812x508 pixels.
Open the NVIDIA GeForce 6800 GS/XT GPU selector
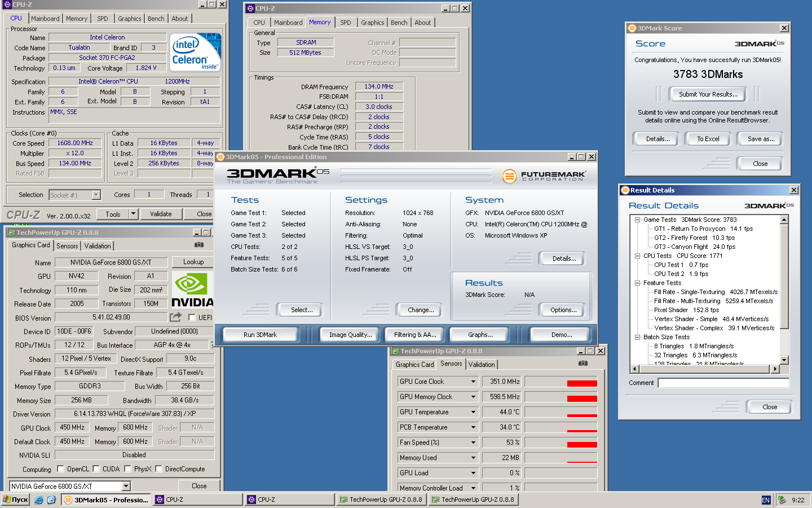coord(126,486)
